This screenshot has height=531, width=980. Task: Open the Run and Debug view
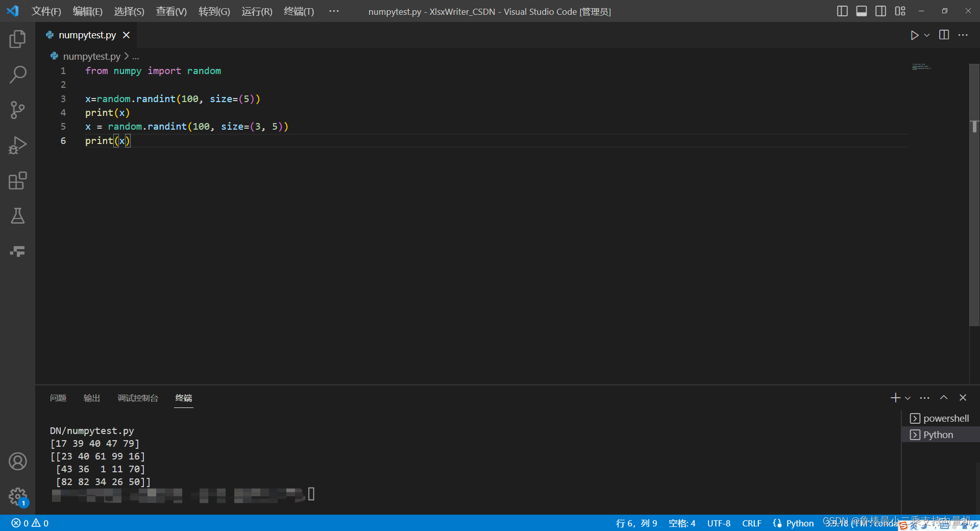pos(17,146)
